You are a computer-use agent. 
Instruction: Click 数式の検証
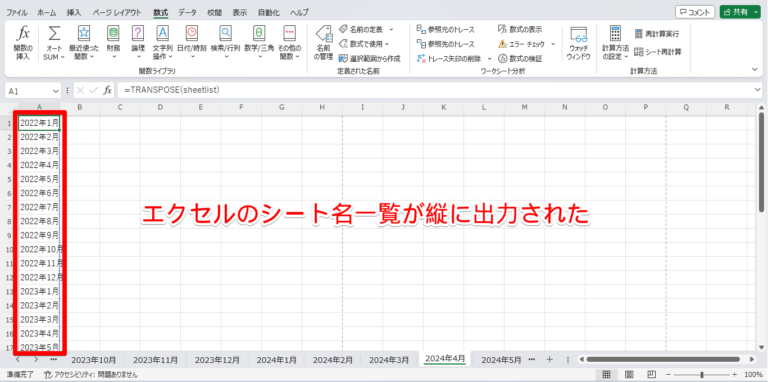click(520, 59)
